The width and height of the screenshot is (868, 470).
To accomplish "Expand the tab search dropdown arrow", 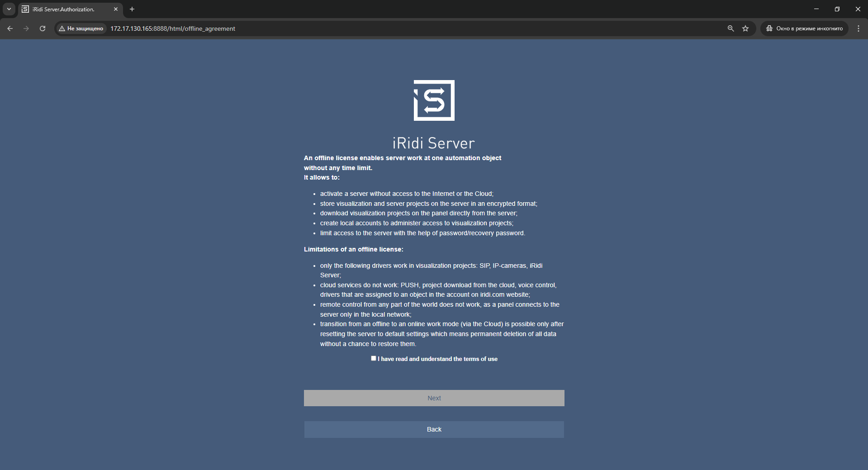I will pyautogui.click(x=9, y=9).
